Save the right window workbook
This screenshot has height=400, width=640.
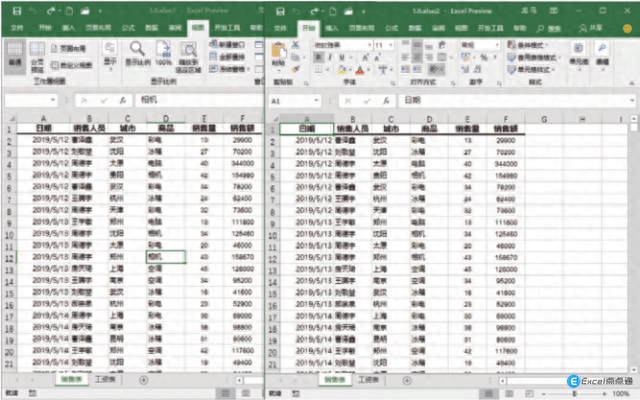pyautogui.click(x=280, y=11)
